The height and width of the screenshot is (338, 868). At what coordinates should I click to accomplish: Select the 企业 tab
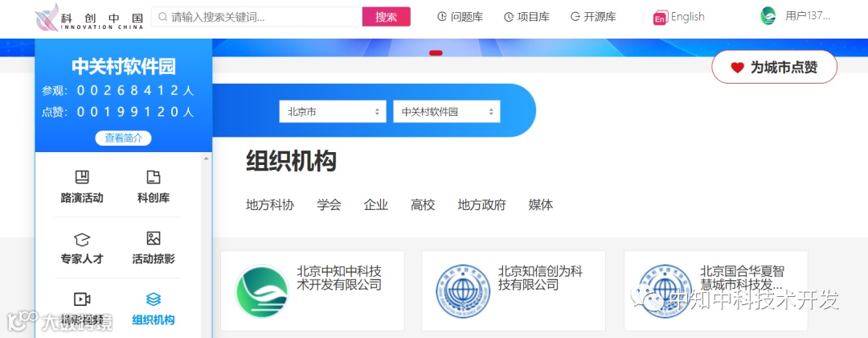(x=376, y=205)
